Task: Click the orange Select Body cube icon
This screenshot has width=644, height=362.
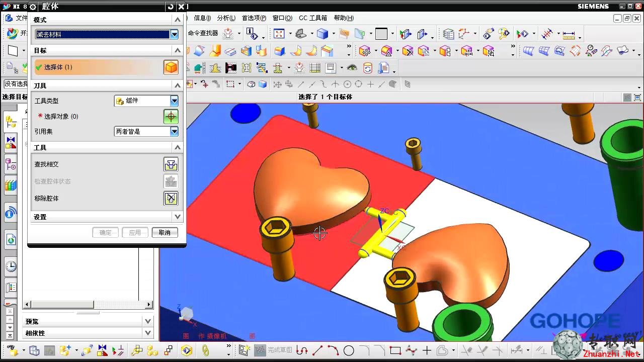Action: (x=171, y=67)
